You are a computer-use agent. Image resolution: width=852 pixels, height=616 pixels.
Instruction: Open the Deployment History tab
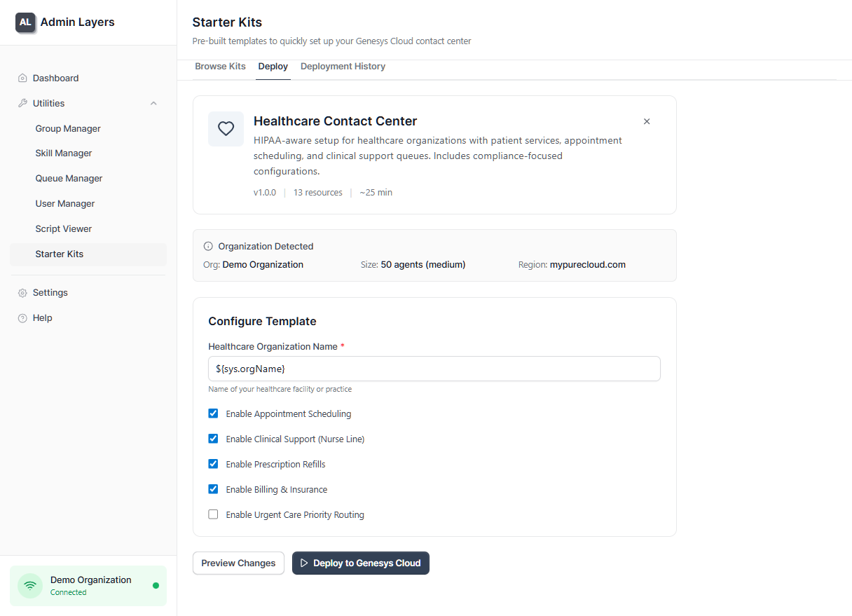pos(343,66)
